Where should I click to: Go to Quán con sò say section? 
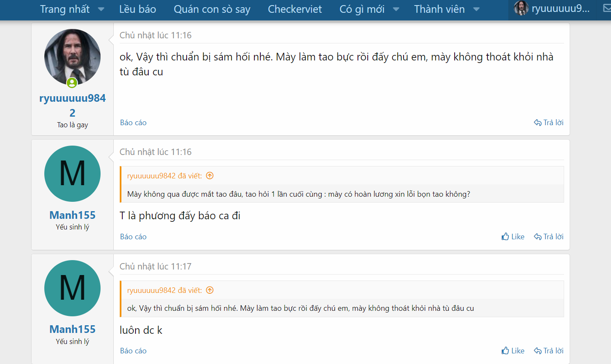click(x=212, y=9)
